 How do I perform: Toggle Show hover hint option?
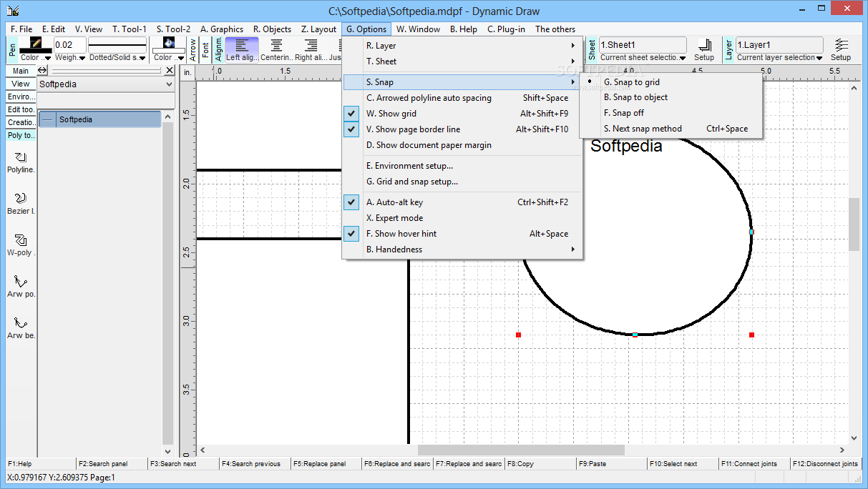click(x=463, y=234)
